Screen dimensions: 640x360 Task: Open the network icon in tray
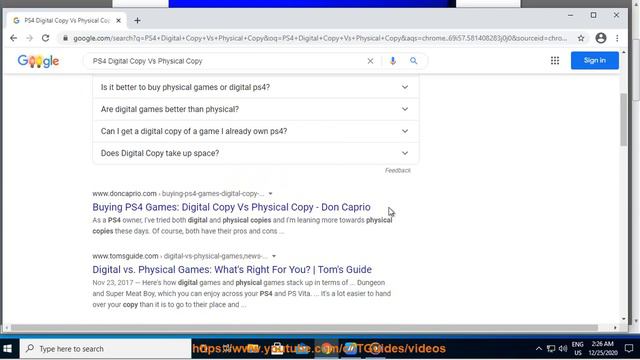click(x=551, y=349)
